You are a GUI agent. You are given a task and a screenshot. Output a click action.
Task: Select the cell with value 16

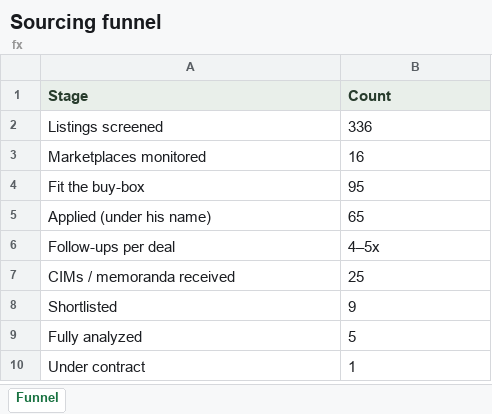point(415,156)
